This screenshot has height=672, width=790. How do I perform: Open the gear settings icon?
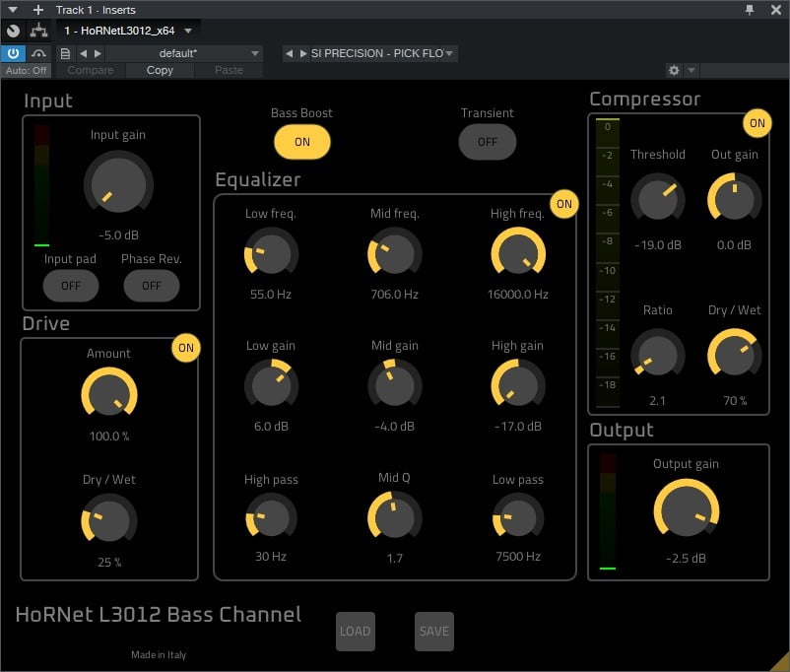674,70
